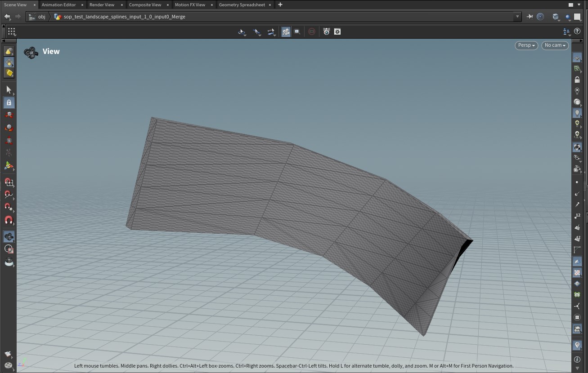The width and height of the screenshot is (588, 373).
Task: Open the Persp viewport dropdown
Action: pos(526,45)
